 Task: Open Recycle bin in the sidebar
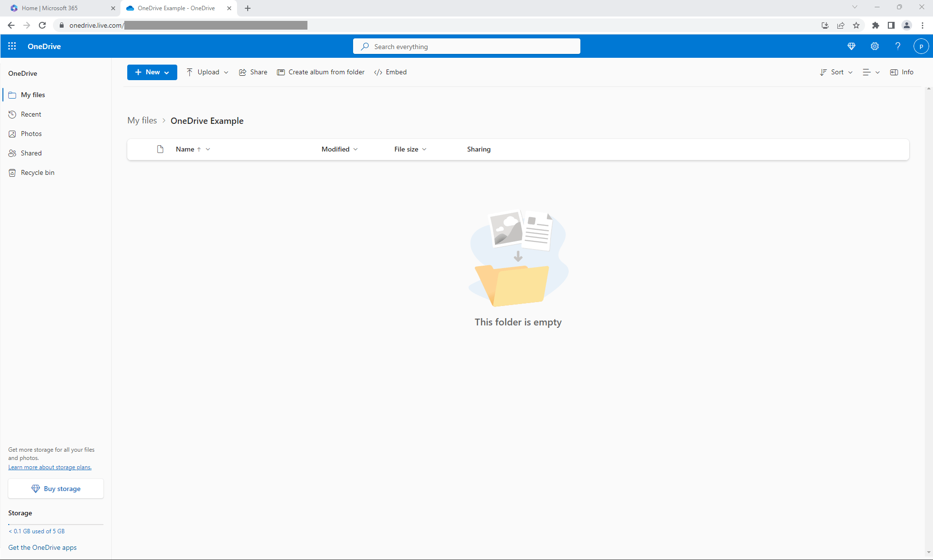(56, 172)
